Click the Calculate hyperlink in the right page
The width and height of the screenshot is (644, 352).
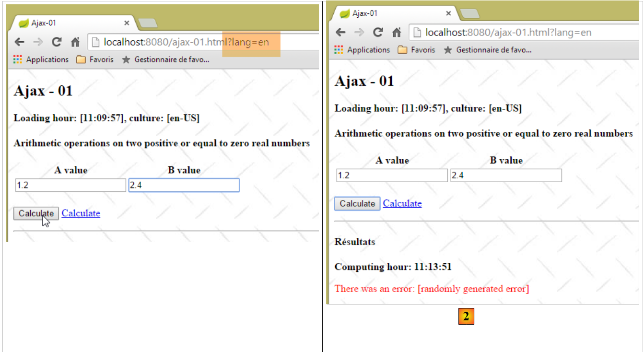pos(402,203)
